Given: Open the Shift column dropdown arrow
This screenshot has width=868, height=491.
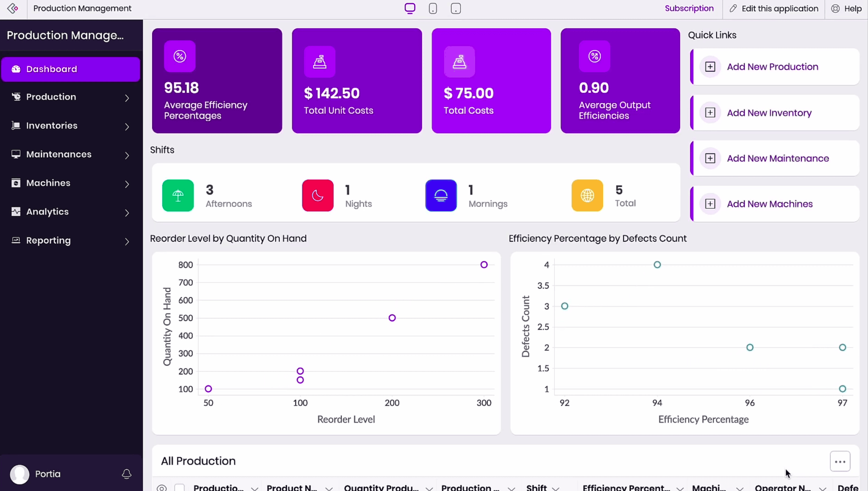Looking at the screenshot, I should click(556, 488).
